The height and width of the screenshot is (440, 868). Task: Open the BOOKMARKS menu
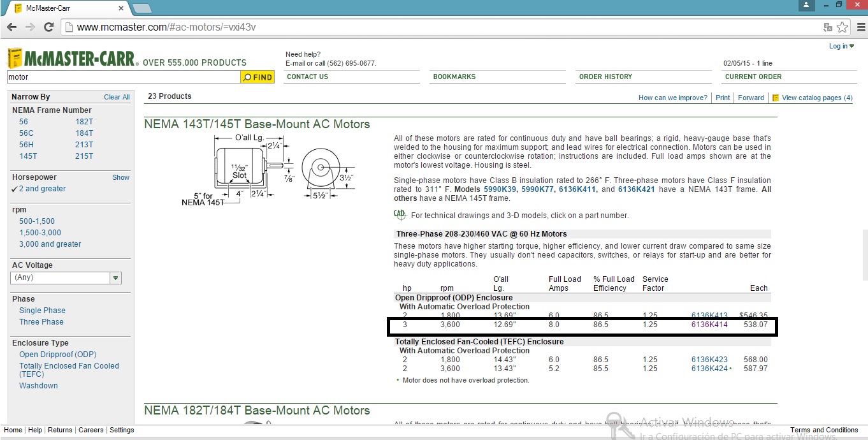point(454,77)
